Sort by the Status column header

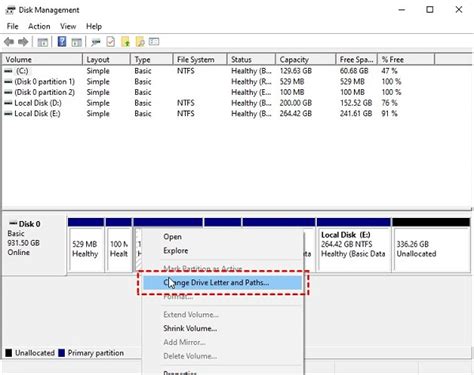[x=251, y=60]
